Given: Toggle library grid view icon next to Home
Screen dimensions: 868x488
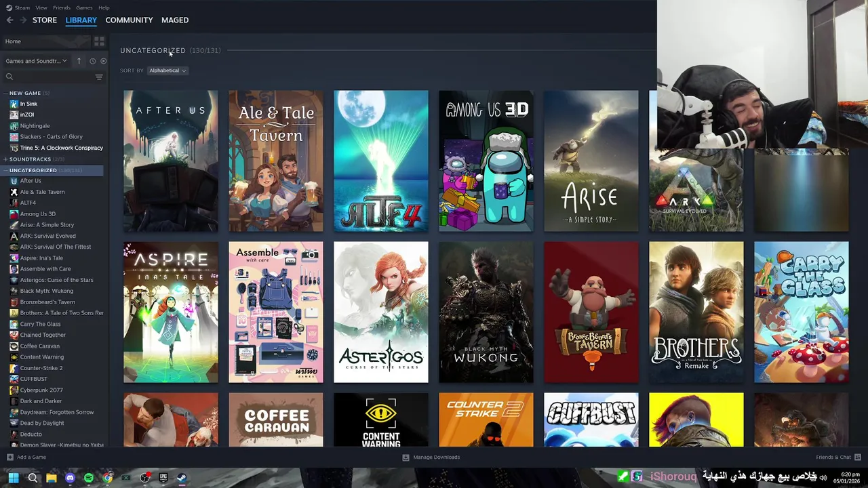Looking at the screenshot, I should (99, 41).
